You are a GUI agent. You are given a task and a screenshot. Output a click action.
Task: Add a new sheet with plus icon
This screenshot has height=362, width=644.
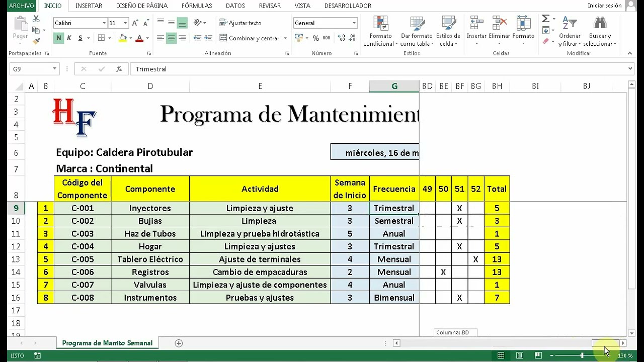(x=179, y=343)
